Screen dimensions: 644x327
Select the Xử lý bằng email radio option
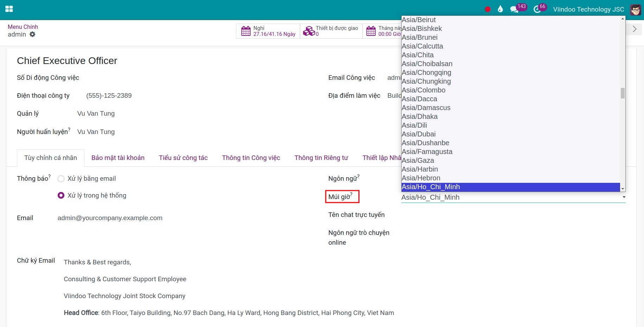point(61,179)
